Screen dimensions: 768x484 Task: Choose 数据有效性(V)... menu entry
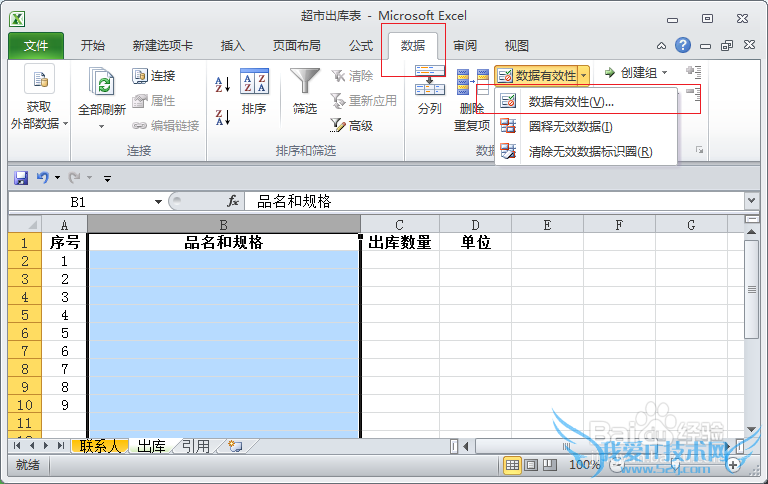586,102
